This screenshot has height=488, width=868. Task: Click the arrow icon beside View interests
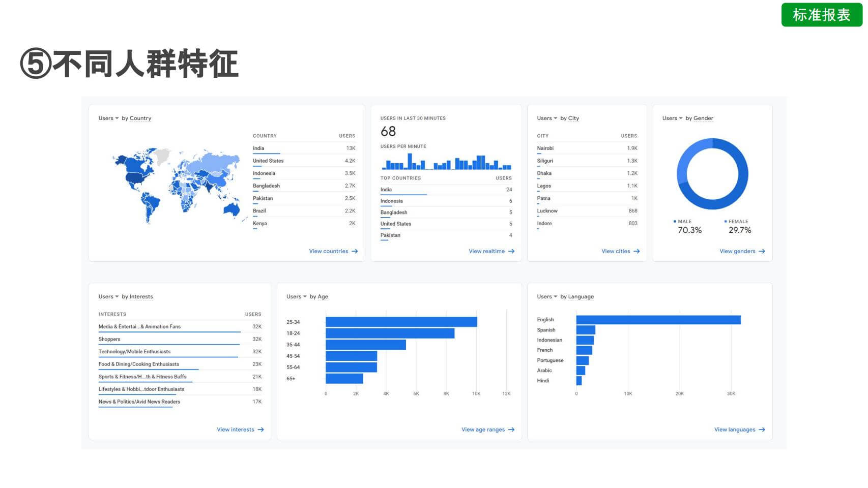(x=261, y=430)
